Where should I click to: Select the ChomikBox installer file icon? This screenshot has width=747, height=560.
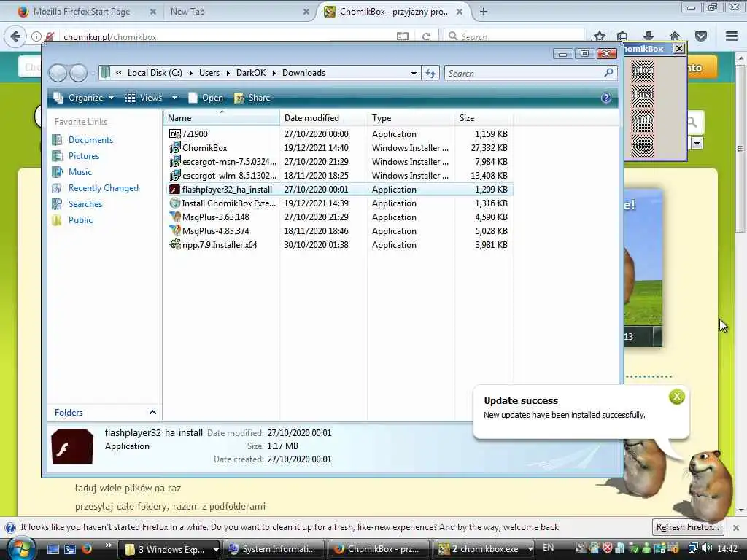click(175, 147)
